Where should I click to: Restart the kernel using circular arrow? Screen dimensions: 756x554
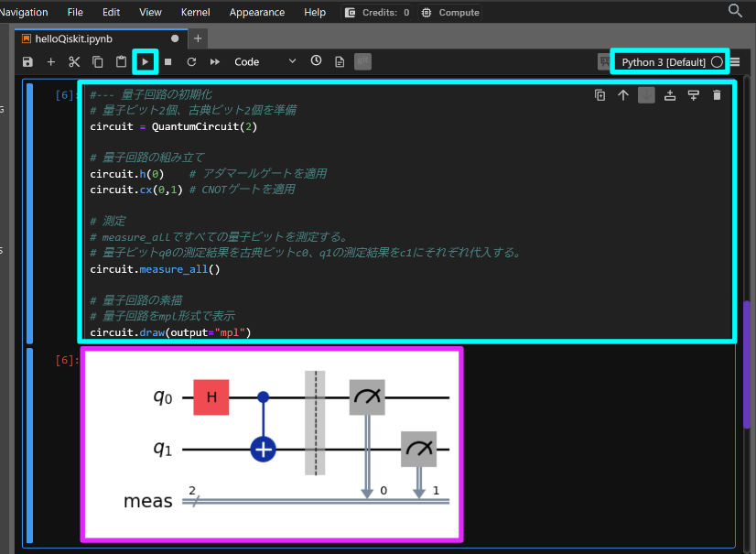pyautogui.click(x=191, y=61)
